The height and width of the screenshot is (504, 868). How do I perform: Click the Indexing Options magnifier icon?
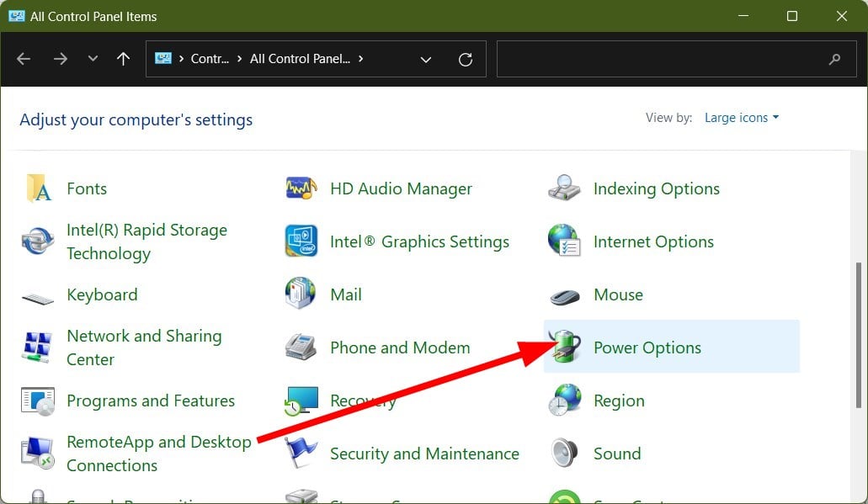click(x=564, y=188)
